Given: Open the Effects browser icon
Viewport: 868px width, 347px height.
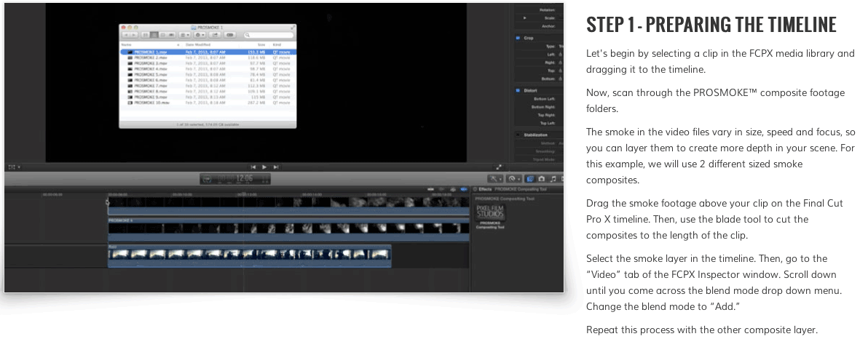Looking at the screenshot, I should tap(530, 179).
